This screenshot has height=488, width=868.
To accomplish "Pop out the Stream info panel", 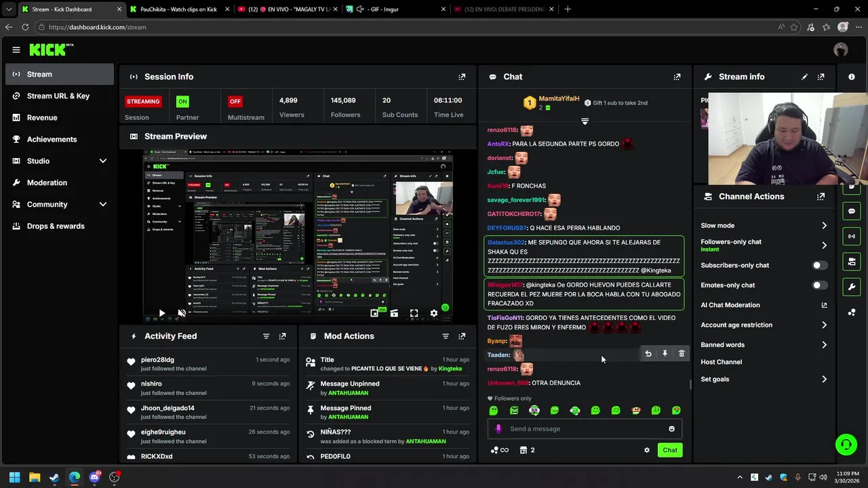I will pyautogui.click(x=821, y=77).
